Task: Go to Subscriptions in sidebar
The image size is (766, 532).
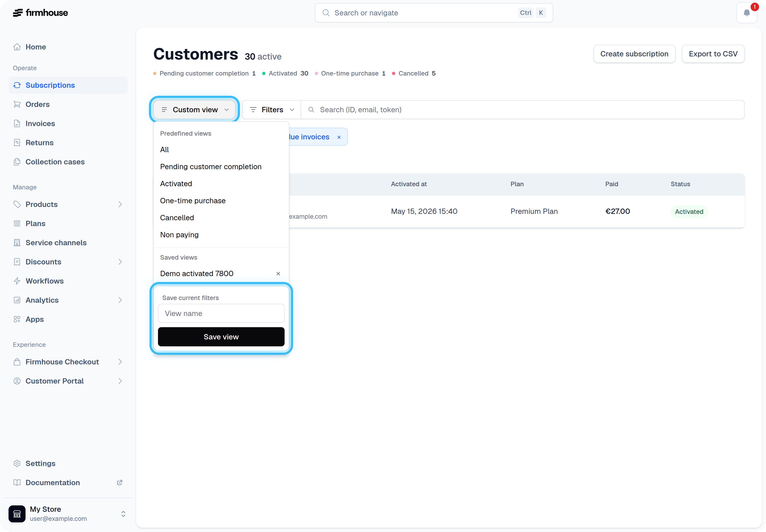Action: point(68,85)
